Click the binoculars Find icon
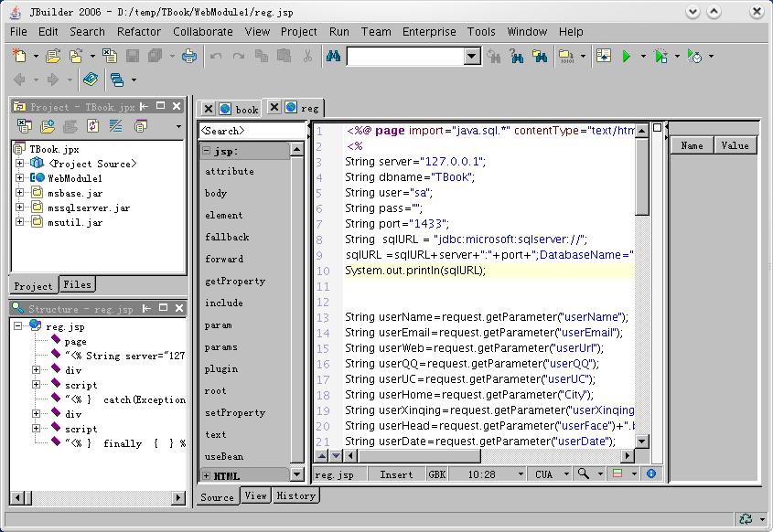773x532 pixels. click(333, 57)
